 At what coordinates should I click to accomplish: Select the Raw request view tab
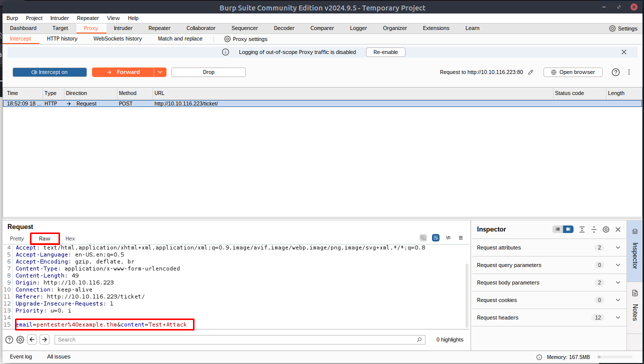[44, 238]
